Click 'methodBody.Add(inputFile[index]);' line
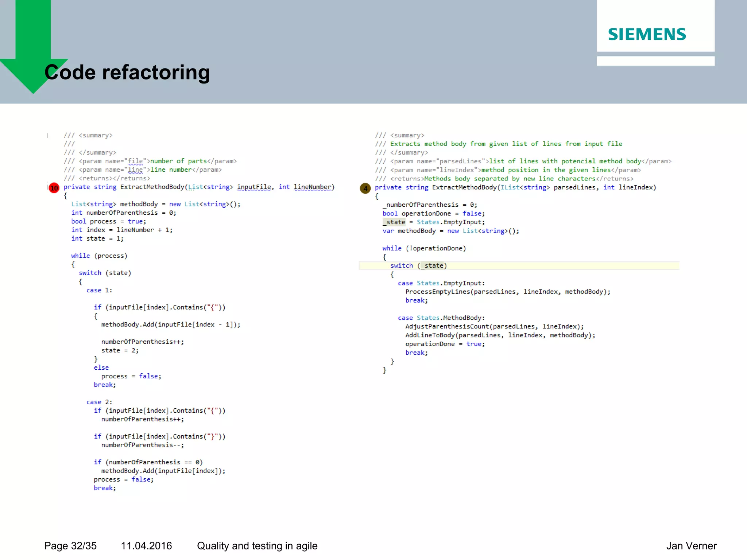Image resolution: width=747 pixels, height=560 pixels. (163, 471)
